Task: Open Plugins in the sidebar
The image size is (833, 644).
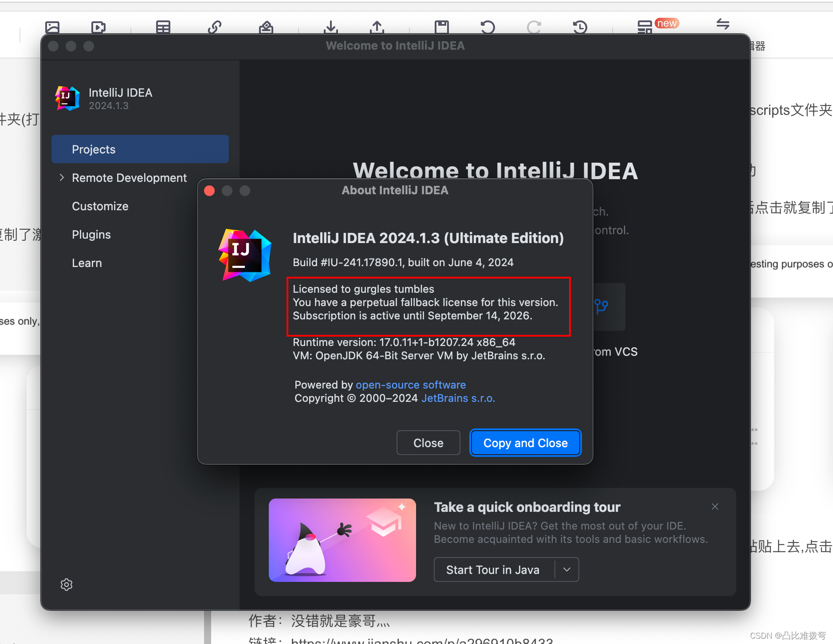Action: click(91, 235)
